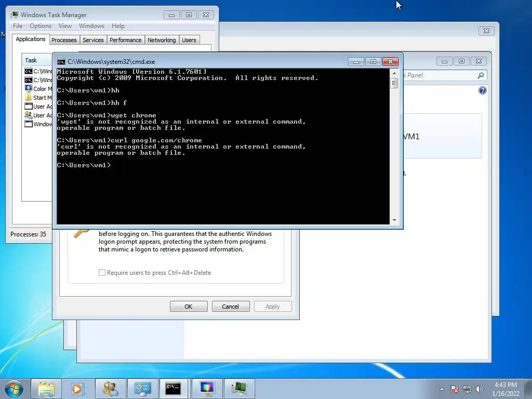
Task: Select Window task in Task Manager list
Action: click(x=38, y=124)
